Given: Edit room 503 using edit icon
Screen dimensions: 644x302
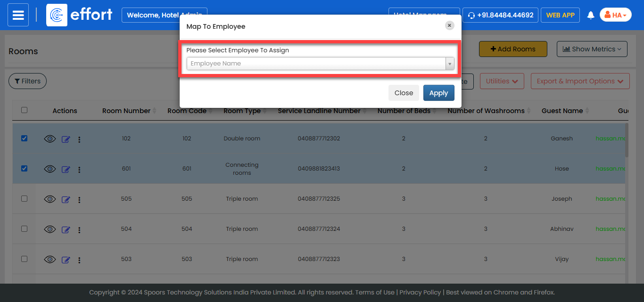Looking at the screenshot, I should pyautogui.click(x=66, y=260).
